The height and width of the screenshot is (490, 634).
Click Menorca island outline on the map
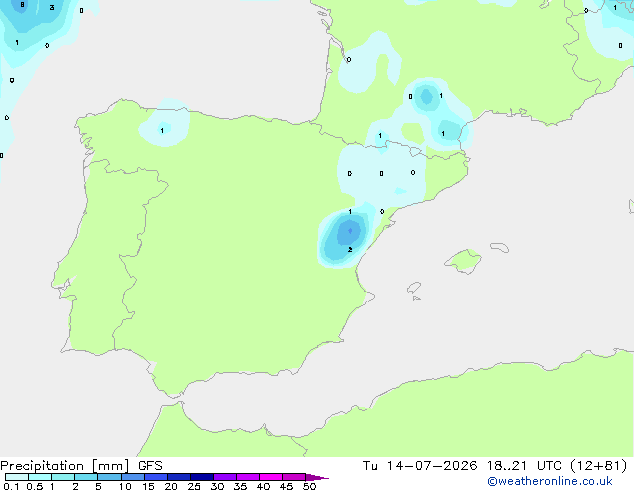coord(499,247)
